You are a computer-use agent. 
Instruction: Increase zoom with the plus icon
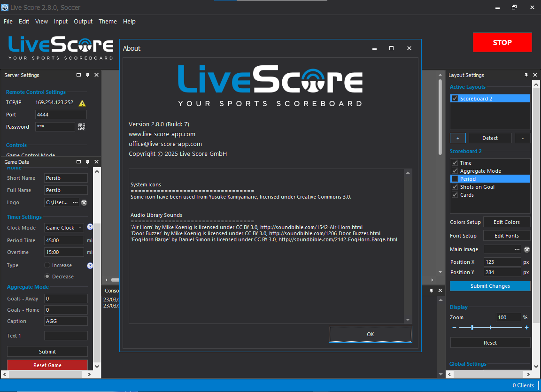pos(527,328)
